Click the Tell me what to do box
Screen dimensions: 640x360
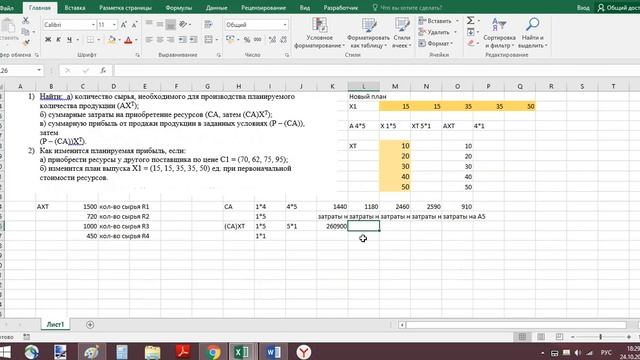point(407,8)
